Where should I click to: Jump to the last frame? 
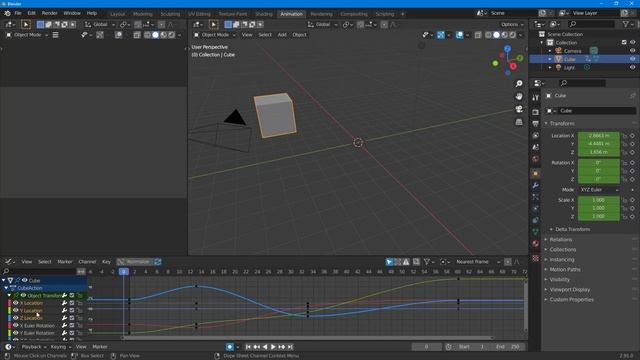(x=290, y=347)
